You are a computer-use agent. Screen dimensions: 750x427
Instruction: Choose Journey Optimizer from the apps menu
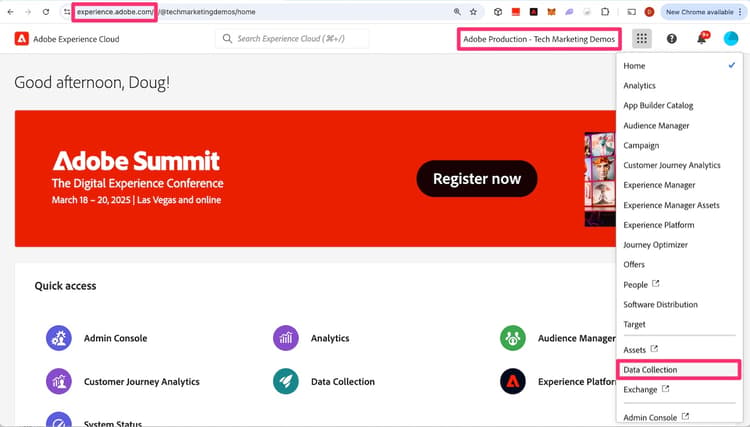coord(655,245)
